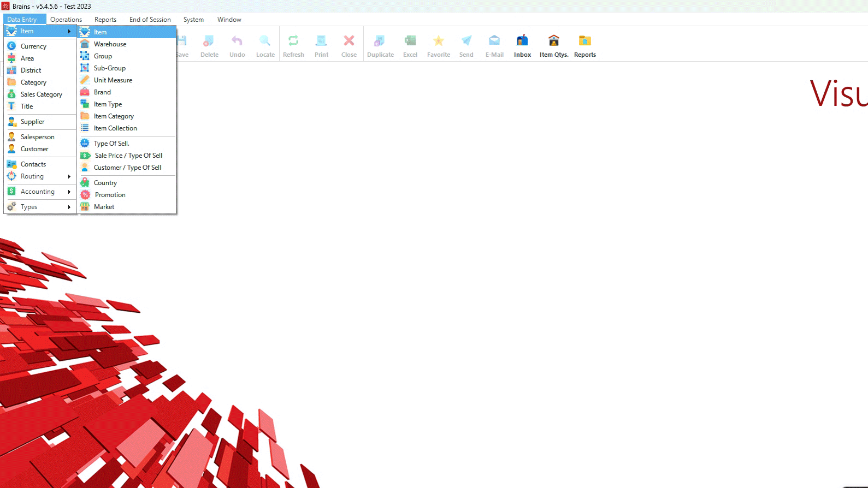
Task: Click the Item Category folder icon
Action: [x=85, y=116]
